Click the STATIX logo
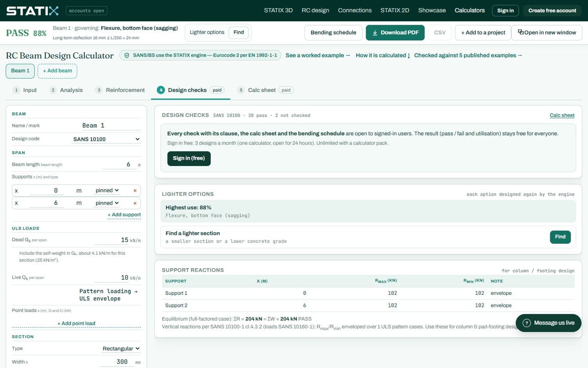 [32, 11]
